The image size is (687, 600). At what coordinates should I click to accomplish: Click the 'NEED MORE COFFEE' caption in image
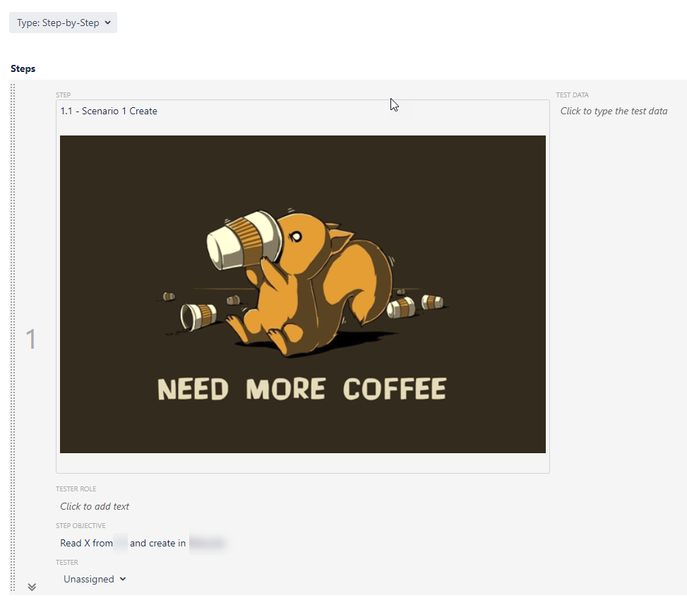tap(302, 389)
